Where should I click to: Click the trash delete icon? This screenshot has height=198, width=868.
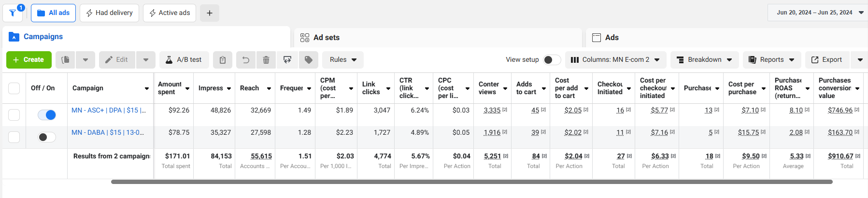pos(266,60)
